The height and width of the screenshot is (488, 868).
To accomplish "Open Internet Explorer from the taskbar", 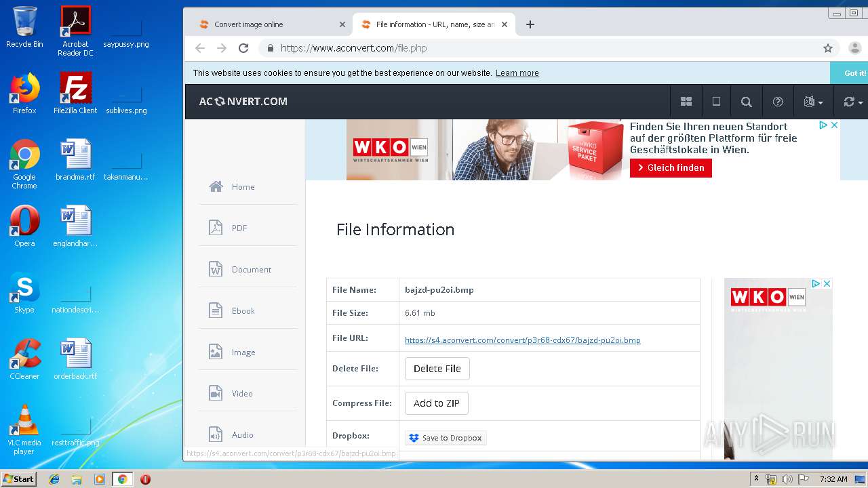I will tap(54, 479).
